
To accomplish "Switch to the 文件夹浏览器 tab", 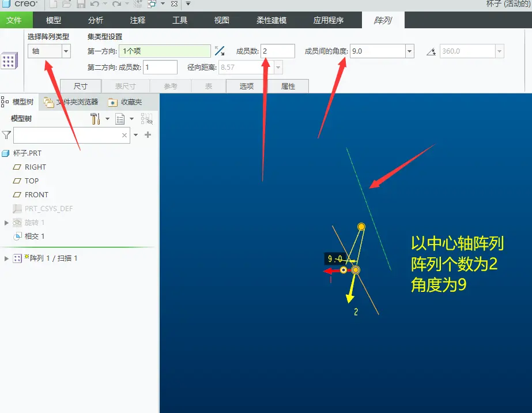I will coord(71,102).
